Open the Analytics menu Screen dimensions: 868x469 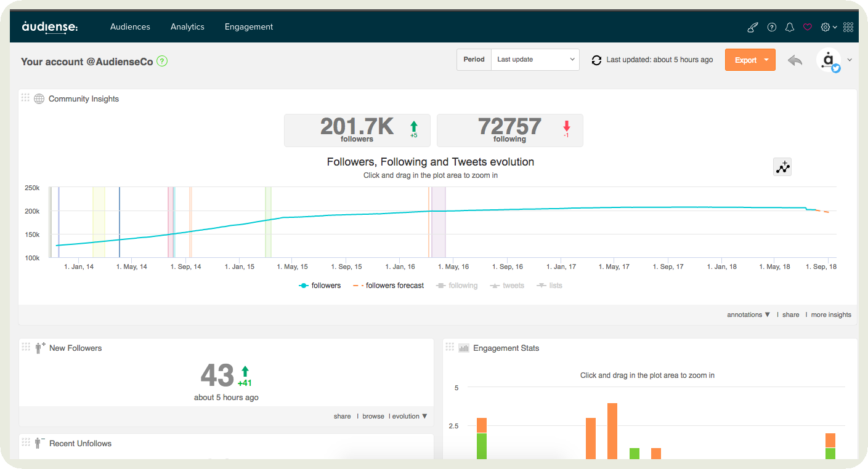tap(187, 27)
